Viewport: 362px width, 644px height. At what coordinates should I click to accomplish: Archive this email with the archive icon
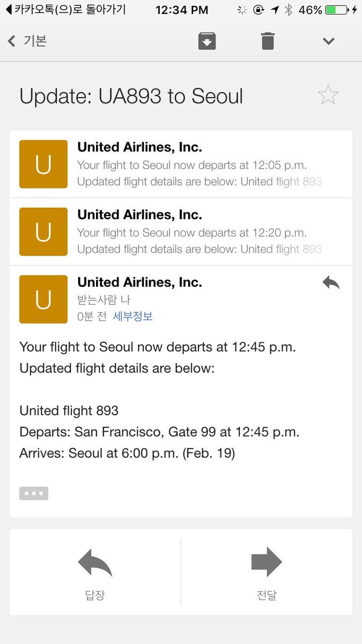click(207, 41)
